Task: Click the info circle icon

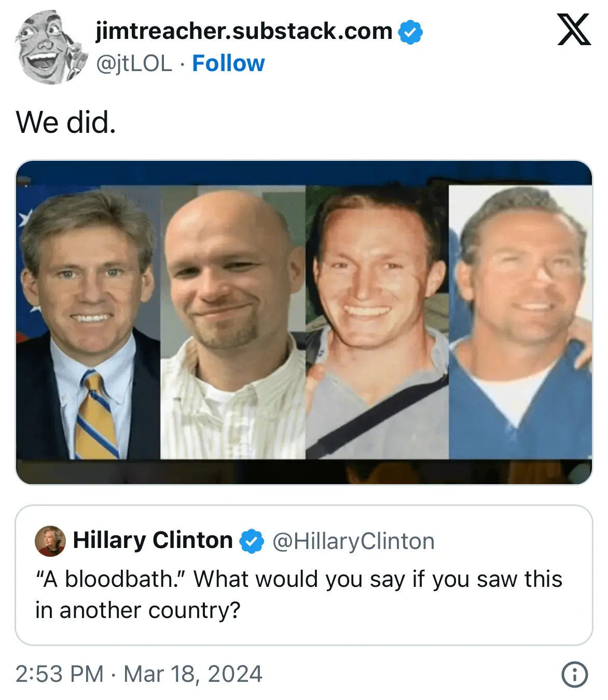Action: coord(575,675)
